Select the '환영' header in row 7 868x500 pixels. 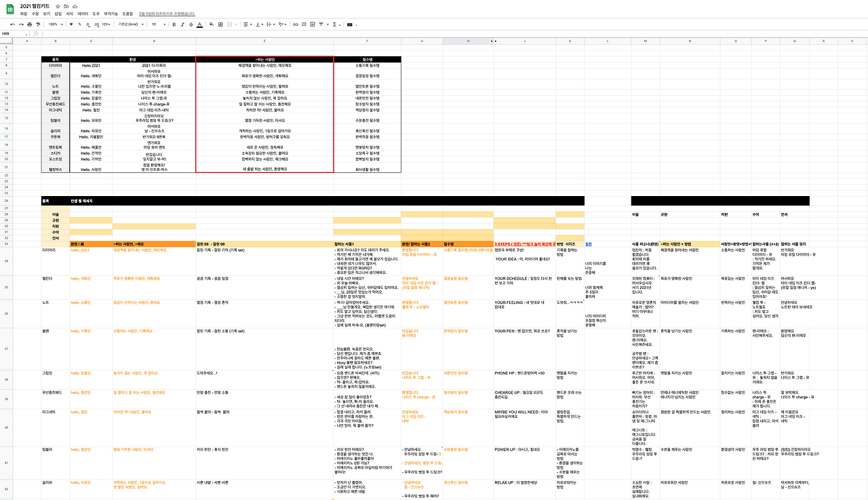coord(133,59)
